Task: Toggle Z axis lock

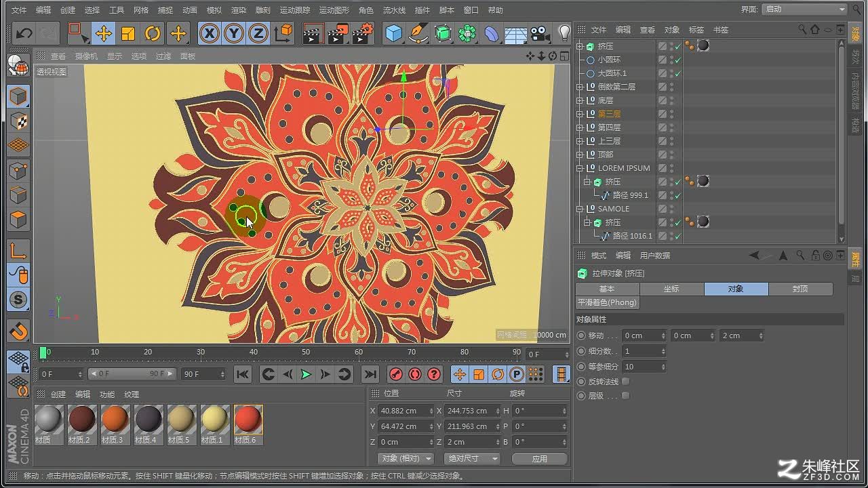Action: tap(258, 33)
